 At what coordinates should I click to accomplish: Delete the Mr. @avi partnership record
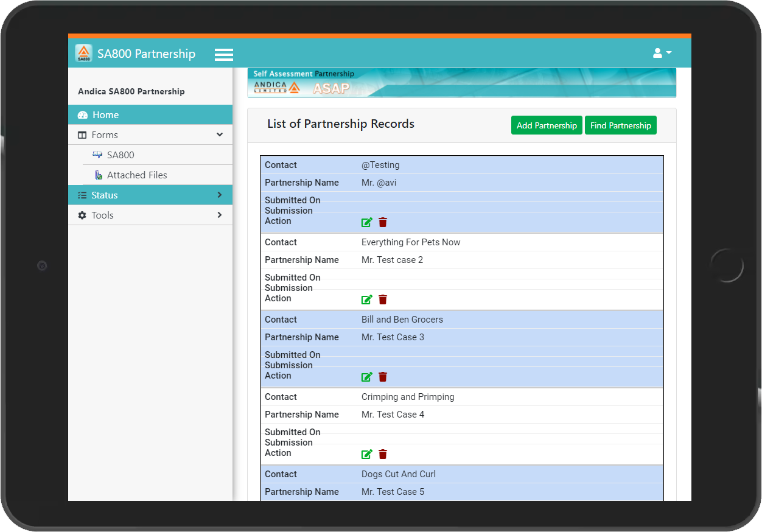(x=383, y=222)
